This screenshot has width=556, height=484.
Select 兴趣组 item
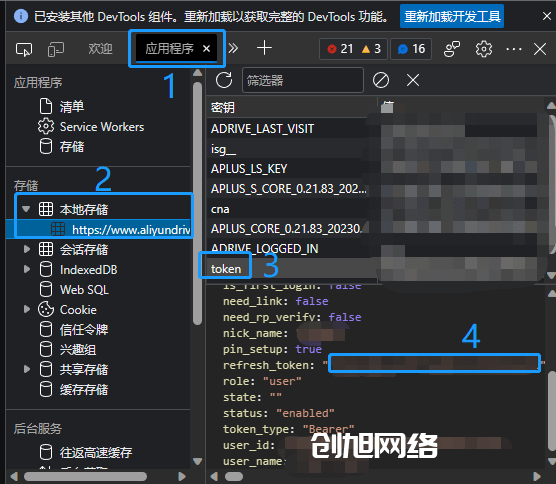click(x=78, y=350)
